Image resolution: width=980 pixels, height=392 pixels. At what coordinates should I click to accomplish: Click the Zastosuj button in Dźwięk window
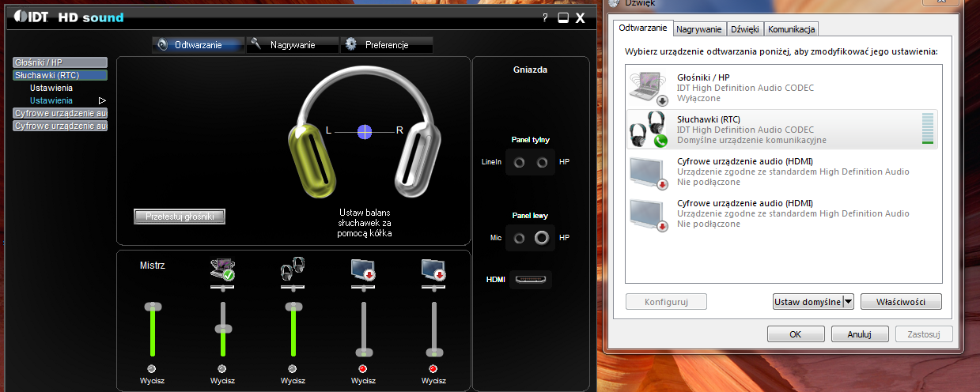[x=924, y=334]
